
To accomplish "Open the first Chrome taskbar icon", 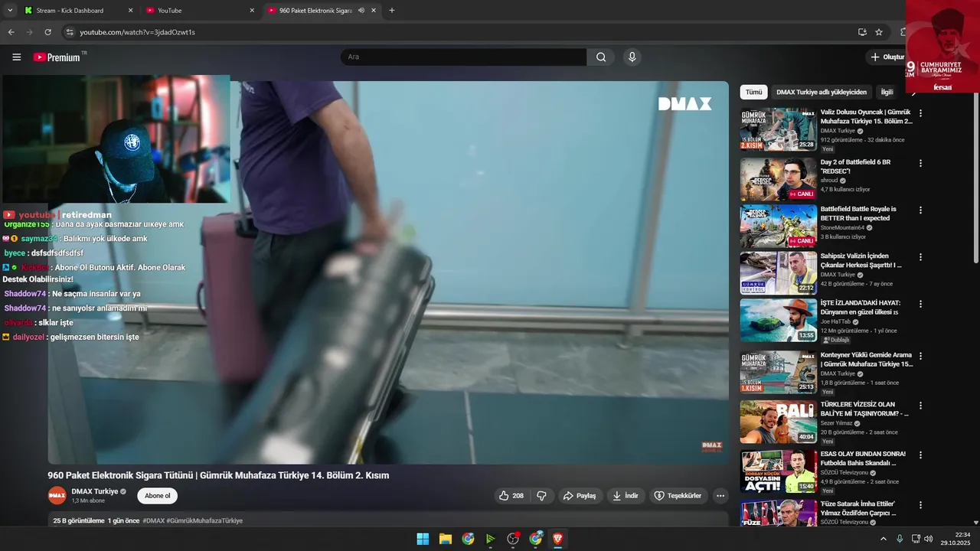I will pos(468,539).
